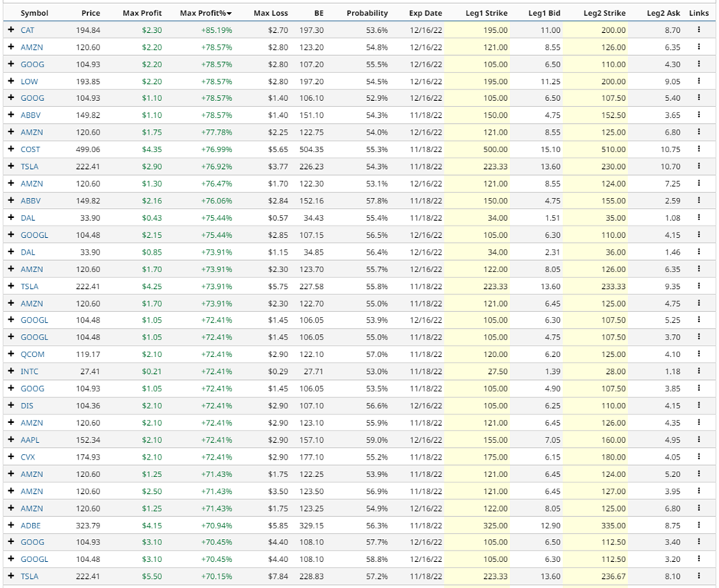The width and height of the screenshot is (719, 588).
Task: Open the links menu for the ADBE row
Action: 699,525
